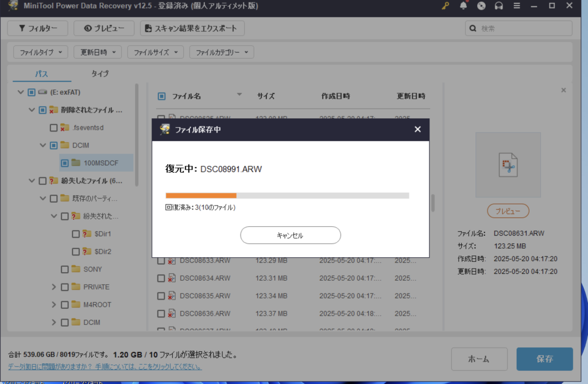Screen dimensions: 588x384
Task: Collapse the 削除されたファイル node
Action: [x=32, y=110]
